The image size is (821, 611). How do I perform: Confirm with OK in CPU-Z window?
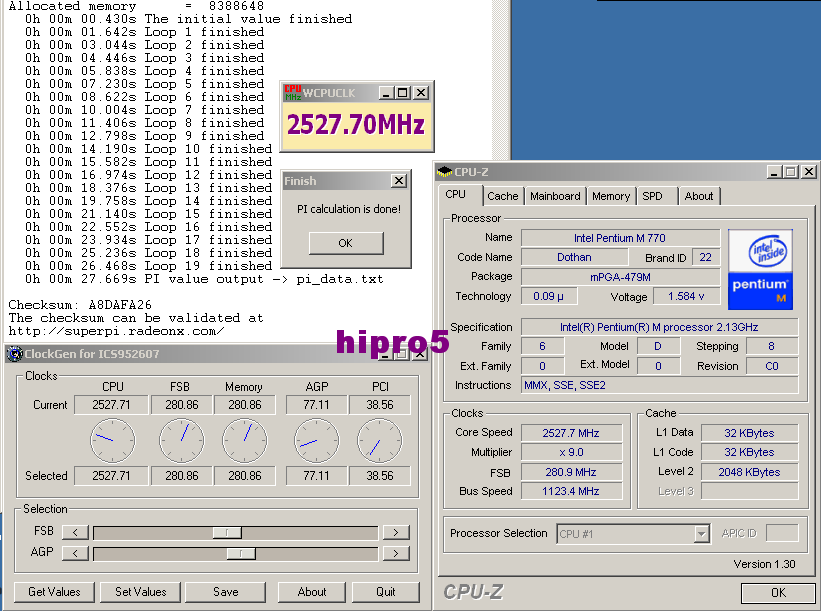pyautogui.click(x=778, y=593)
